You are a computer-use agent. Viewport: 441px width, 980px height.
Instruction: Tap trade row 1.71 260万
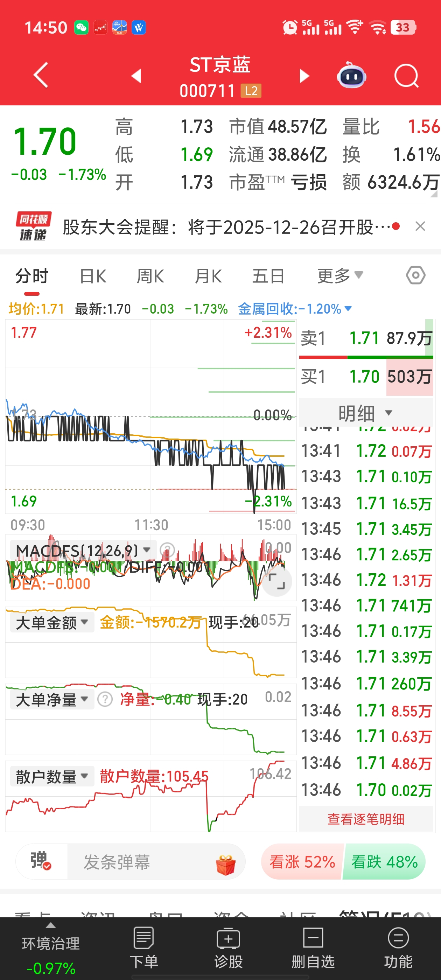[366, 683]
